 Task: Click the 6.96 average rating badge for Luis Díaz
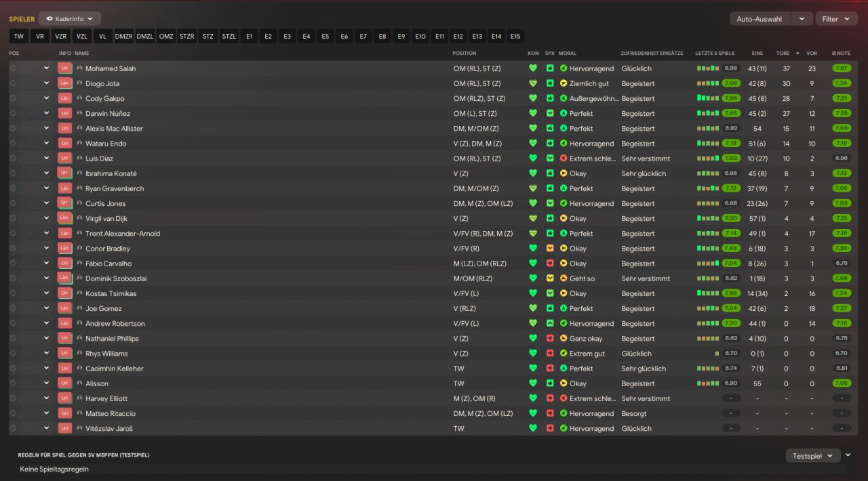(x=842, y=159)
